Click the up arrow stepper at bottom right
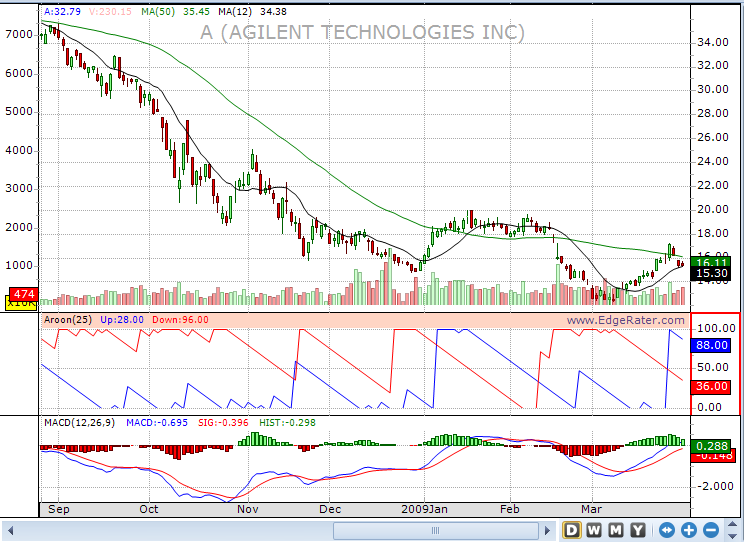This screenshot has width=744, height=542. point(731,525)
